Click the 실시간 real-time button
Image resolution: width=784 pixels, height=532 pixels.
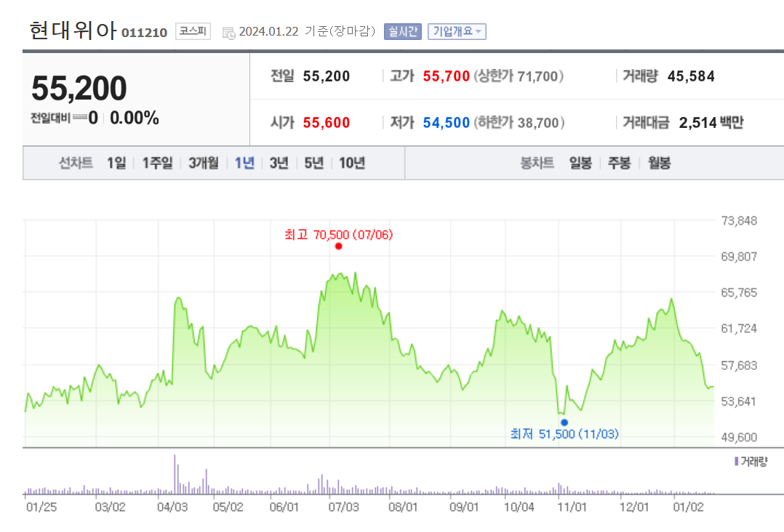402,31
